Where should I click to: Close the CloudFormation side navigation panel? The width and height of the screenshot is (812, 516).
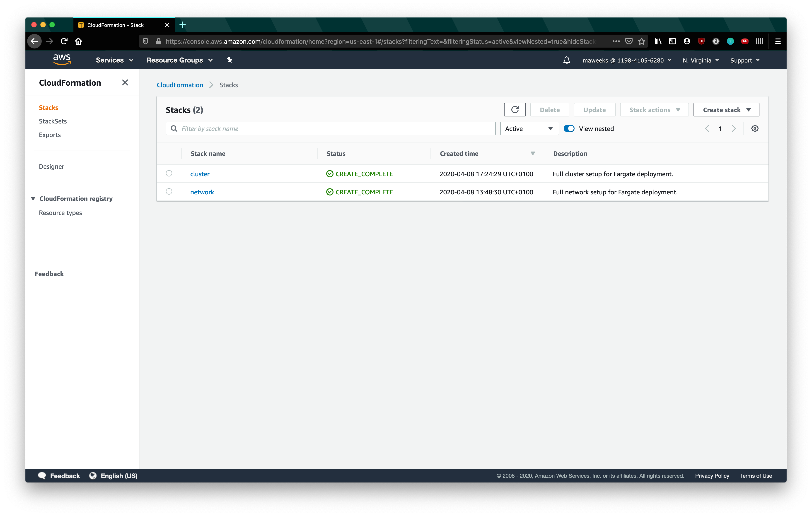tap(125, 83)
